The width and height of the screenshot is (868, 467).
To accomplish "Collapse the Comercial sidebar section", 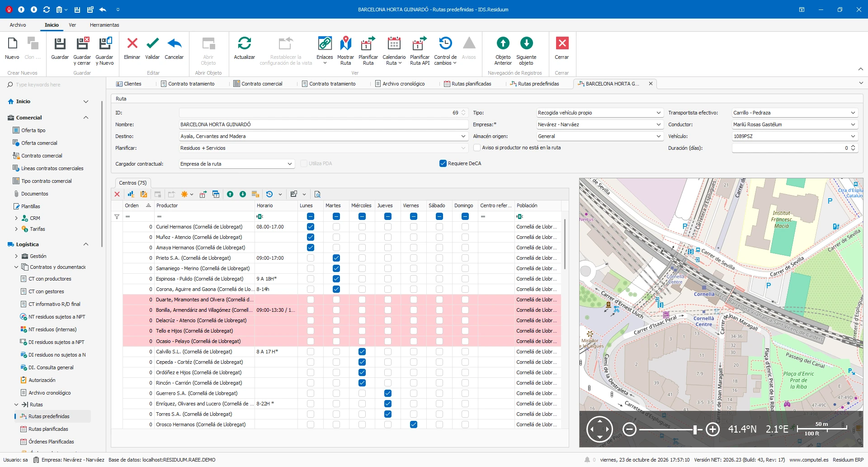I will click(x=86, y=118).
